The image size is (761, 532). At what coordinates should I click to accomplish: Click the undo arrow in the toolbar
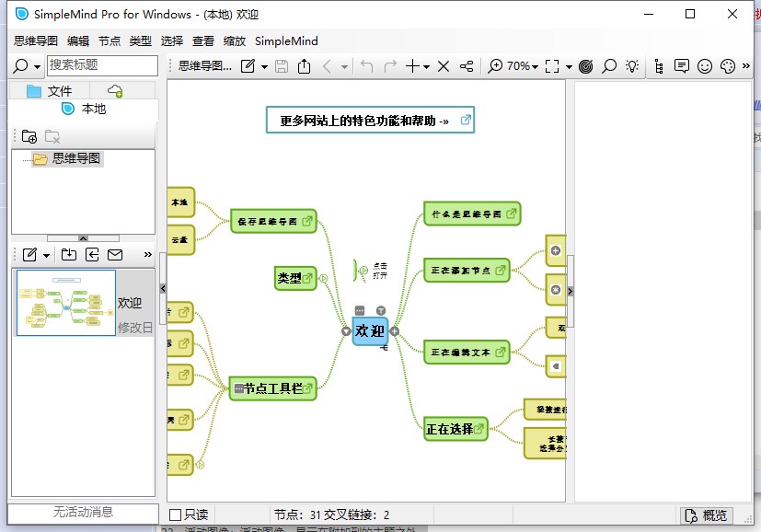[367, 66]
